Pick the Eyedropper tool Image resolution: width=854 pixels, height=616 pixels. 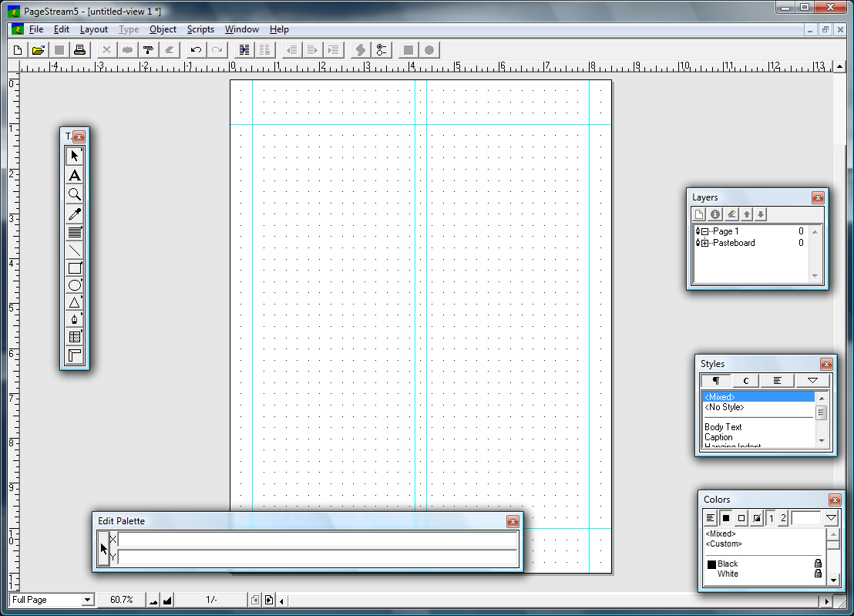click(75, 214)
